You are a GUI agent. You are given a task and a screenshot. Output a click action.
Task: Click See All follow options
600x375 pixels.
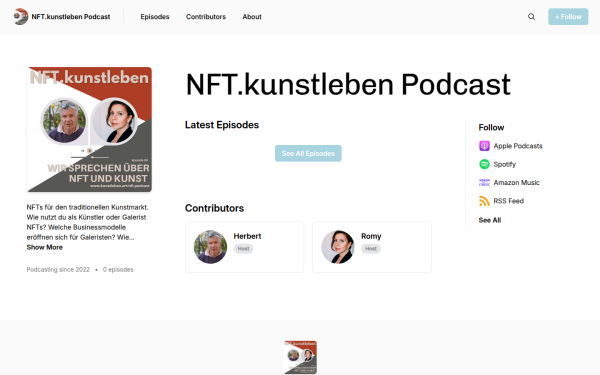click(489, 220)
